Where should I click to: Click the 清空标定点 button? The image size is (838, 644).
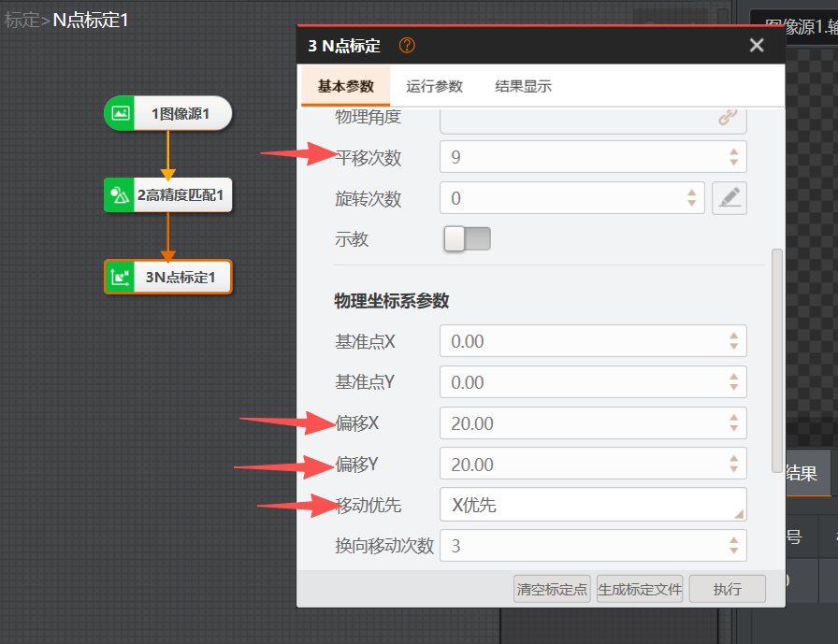(x=553, y=590)
